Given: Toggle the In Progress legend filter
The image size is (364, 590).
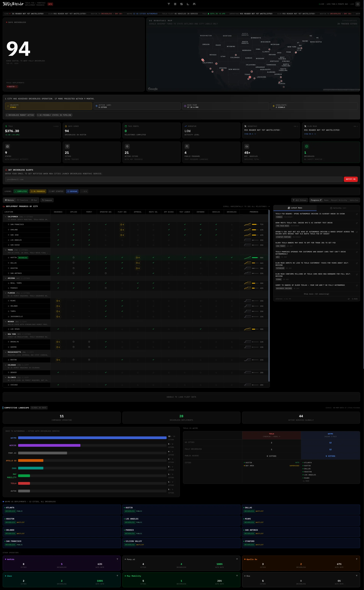Looking at the screenshot, I should tap(38, 191).
